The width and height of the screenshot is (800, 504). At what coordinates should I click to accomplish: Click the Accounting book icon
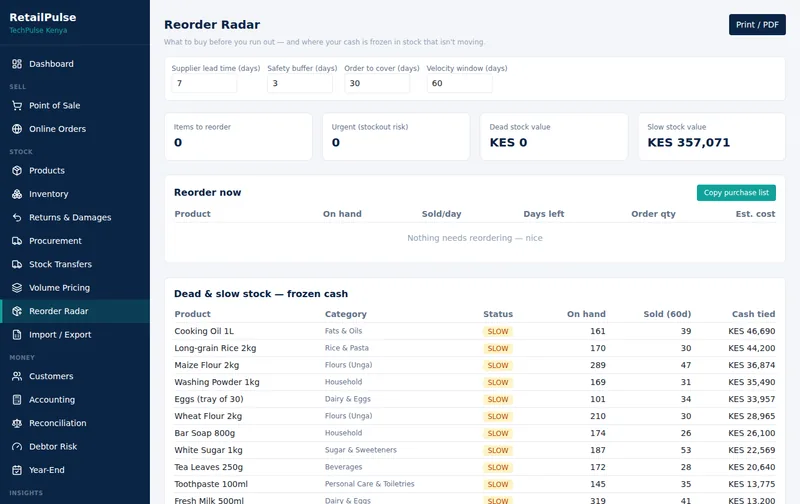[x=17, y=399]
